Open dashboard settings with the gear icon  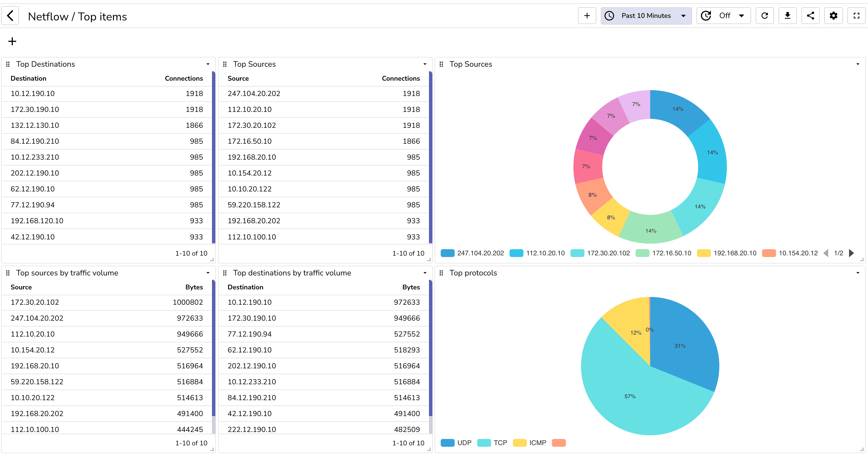point(833,16)
